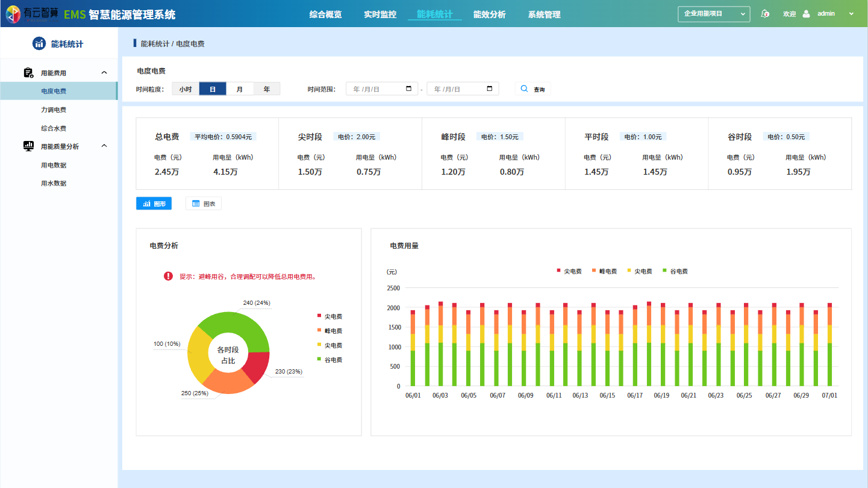Open 力调电费 in the sidebar
Image resolution: width=868 pixels, height=488 pixels.
click(x=54, y=110)
